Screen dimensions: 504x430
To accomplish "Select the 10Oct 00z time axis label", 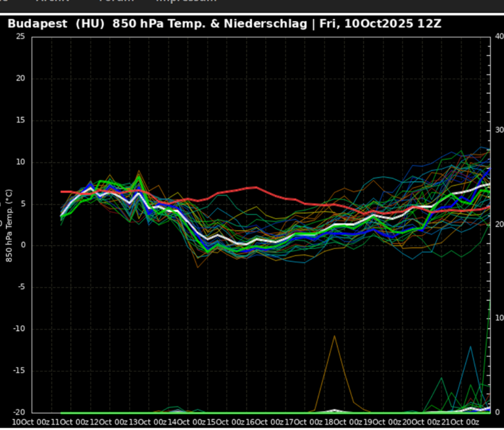I will pyautogui.click(x=31, y=422).
